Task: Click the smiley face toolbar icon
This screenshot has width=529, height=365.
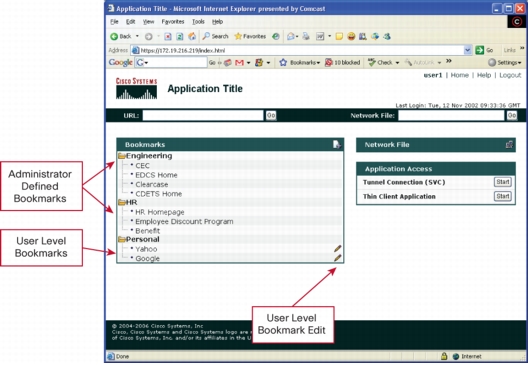Action: (x=351, y=36)
